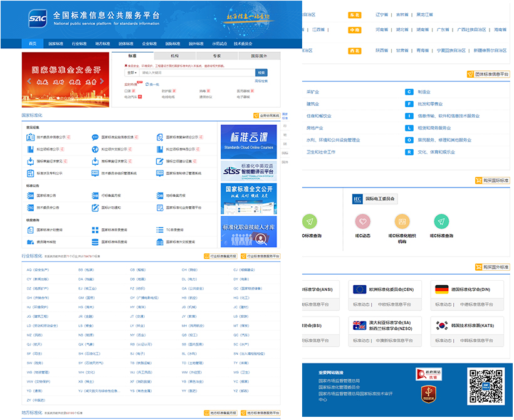The width and height of the screenshot is (514, 420).
Task: Open the blue 国家标准全文公开 side banner
Action: tap(248, 199)
